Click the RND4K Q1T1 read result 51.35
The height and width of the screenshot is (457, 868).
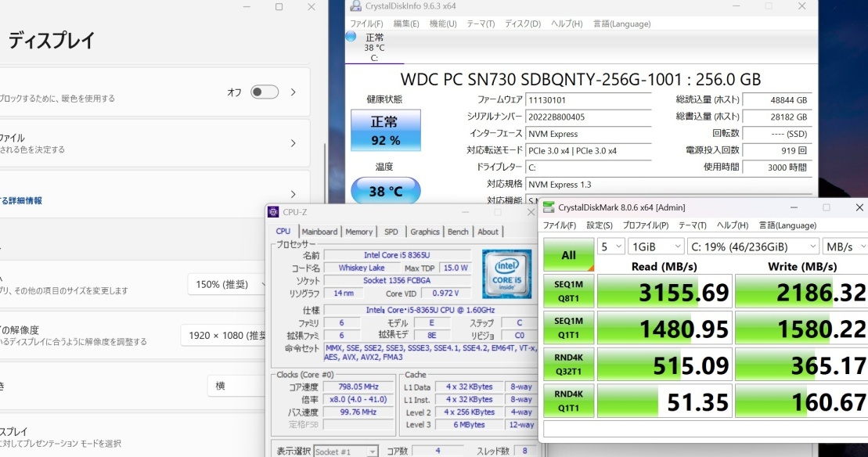tap(665, 401)
